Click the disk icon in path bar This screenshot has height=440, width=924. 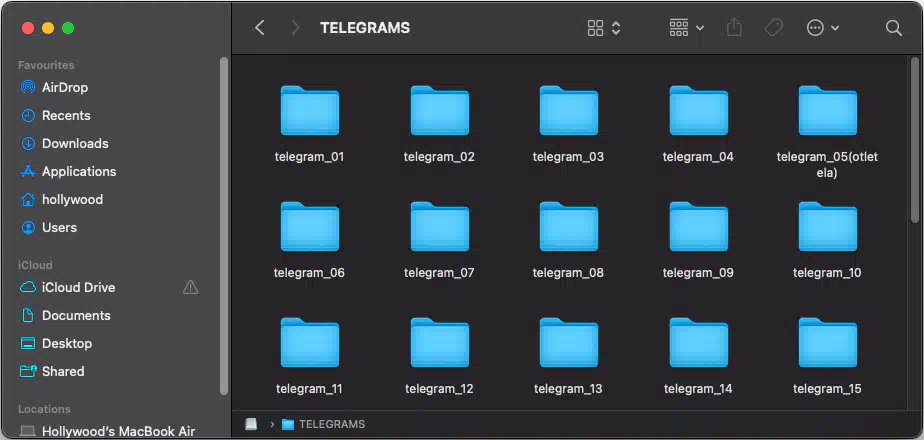[251, 424]
